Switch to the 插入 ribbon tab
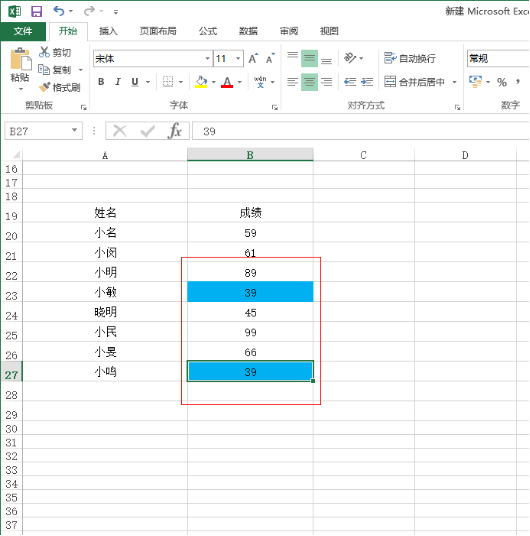Viewport: 530px width, 536px height. click(x=108, y=31)
